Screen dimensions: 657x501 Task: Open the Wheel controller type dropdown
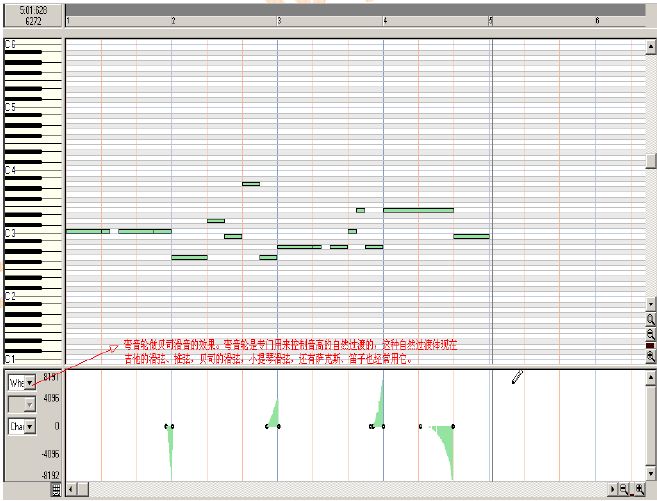click(30, 382)
